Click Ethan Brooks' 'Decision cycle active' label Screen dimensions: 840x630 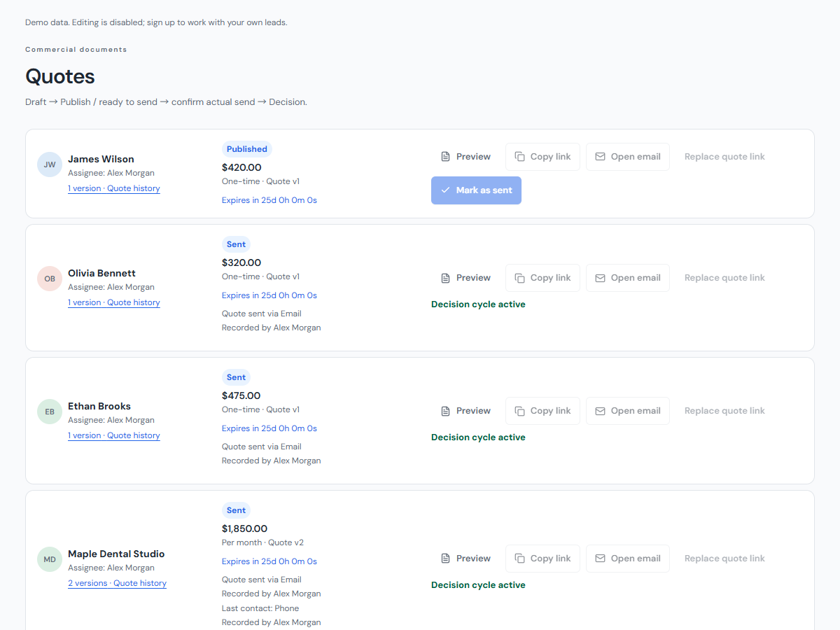pos(478,437)
